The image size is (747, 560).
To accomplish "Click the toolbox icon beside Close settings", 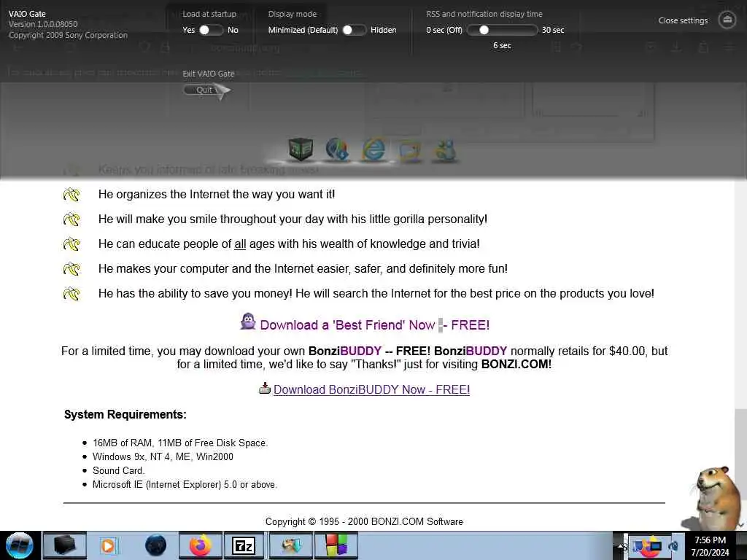I will 727,20.
